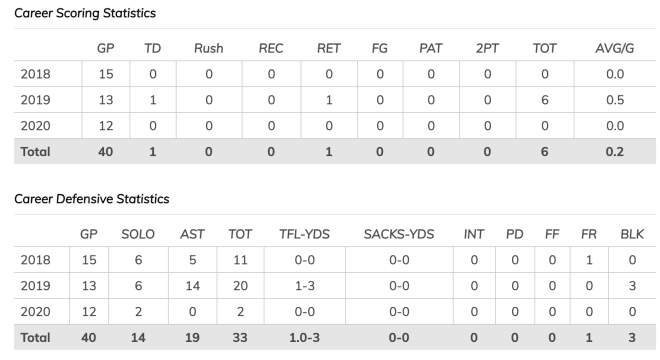Image resolution: width=660 pixels, height=360 pixels.
Task: Select the 2019 row in scoring table
Action: (x=335, y=100)
